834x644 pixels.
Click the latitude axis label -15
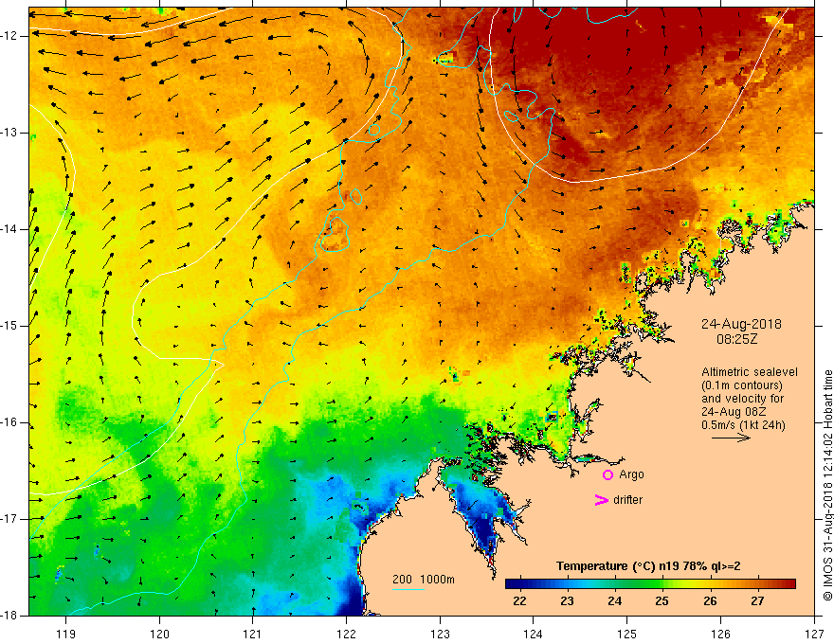(10, 326)
